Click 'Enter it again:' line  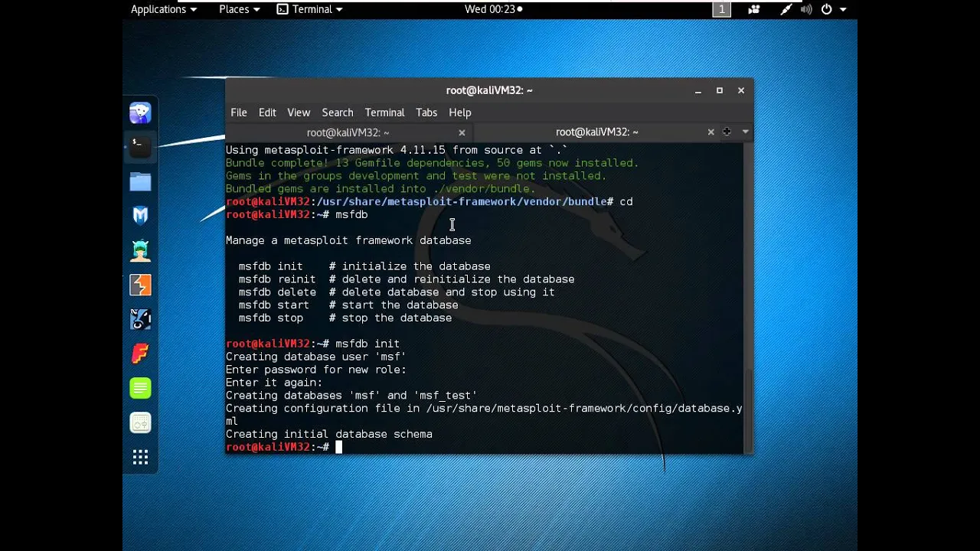point(274,383)
